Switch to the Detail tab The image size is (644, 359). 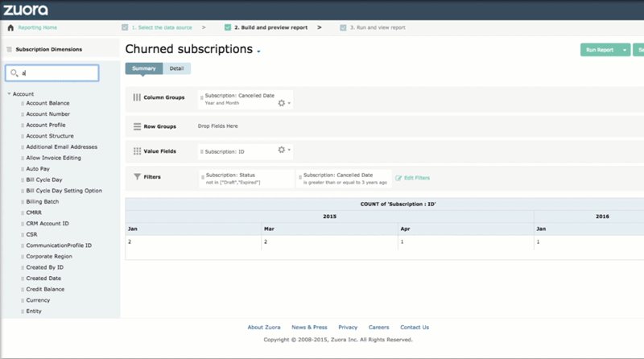[x=176, y=68]
